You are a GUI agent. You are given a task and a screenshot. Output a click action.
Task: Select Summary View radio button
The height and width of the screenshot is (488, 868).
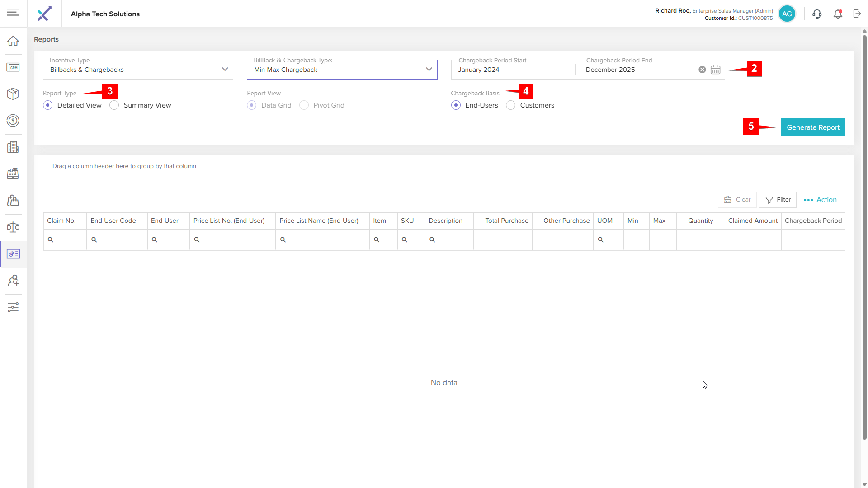pyautogui.click(x=114, y=105)
